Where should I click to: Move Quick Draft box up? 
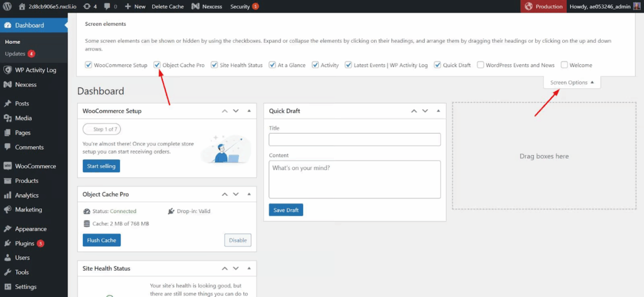point(414,111)
